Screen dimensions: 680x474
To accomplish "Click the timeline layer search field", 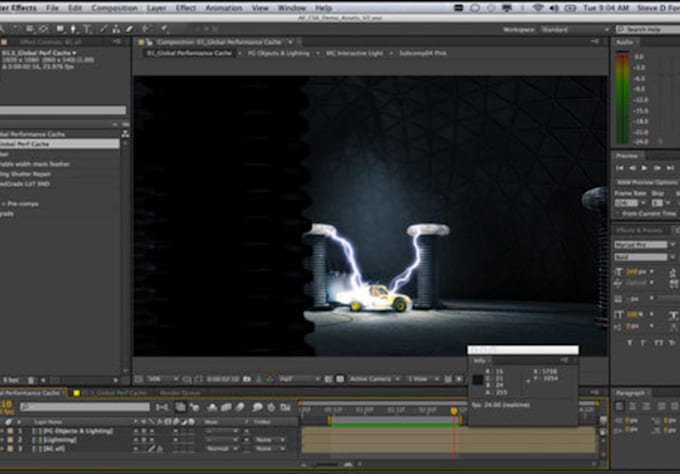I will point(85,407).
